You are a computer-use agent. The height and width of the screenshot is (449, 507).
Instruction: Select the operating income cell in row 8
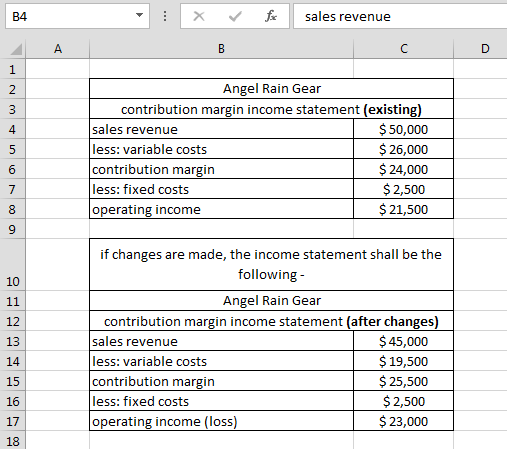tap(221, 209)
